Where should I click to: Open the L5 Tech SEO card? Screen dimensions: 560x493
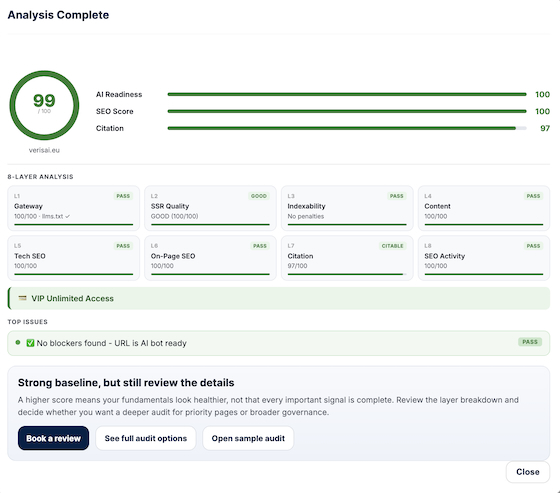[74, 258]
